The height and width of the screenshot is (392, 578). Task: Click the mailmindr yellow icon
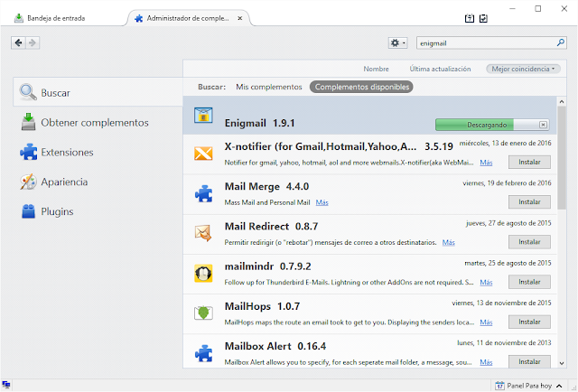[x=203, y=274]
